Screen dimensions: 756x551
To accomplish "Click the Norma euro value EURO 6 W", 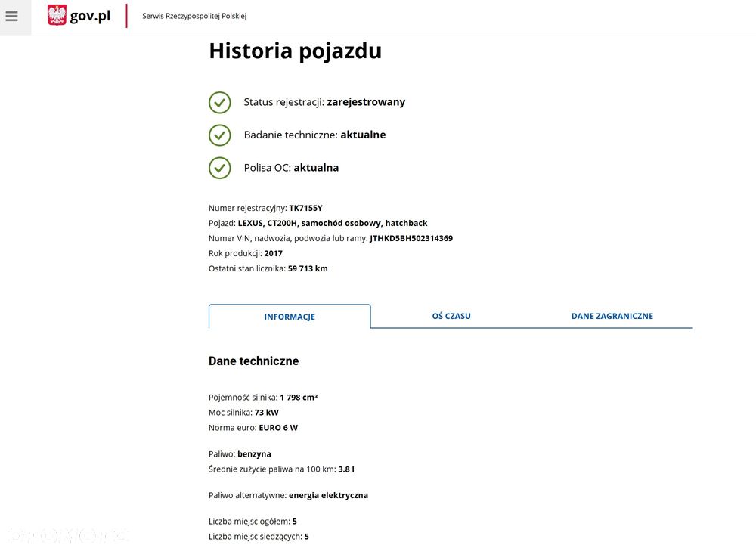I will (x=278, y=427).
